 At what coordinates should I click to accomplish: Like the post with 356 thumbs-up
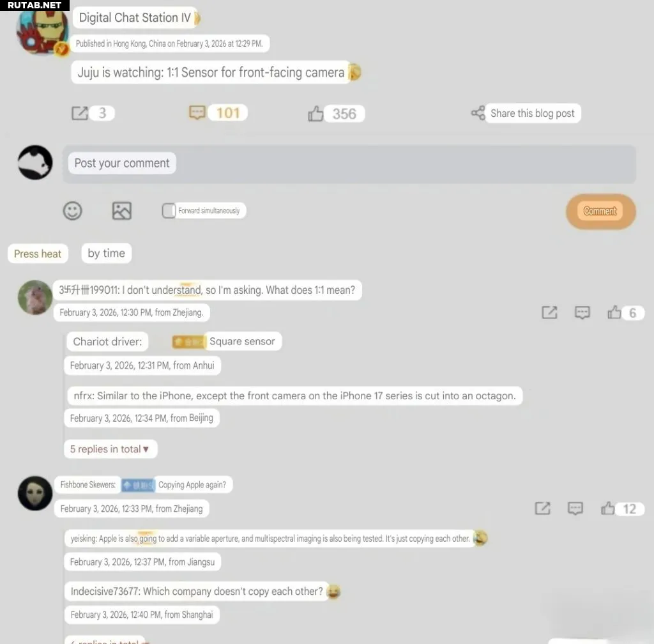pyautogui.click(x=316, y=114)
